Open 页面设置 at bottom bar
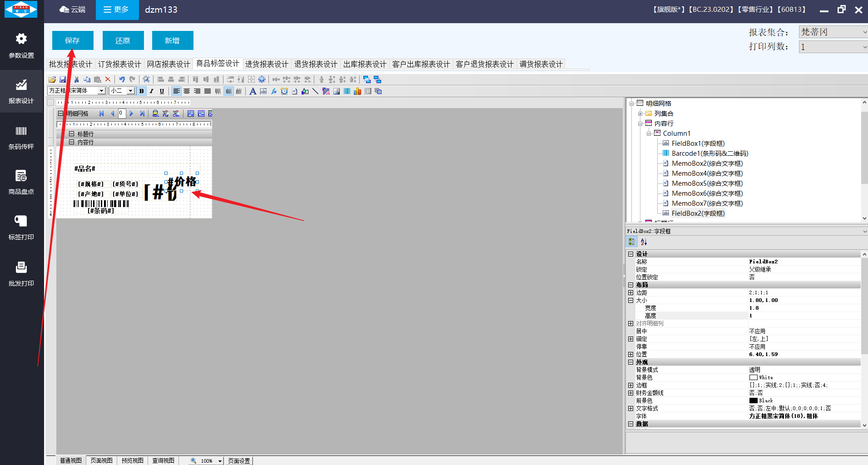 pyautogui.click(x=239, y=460)
